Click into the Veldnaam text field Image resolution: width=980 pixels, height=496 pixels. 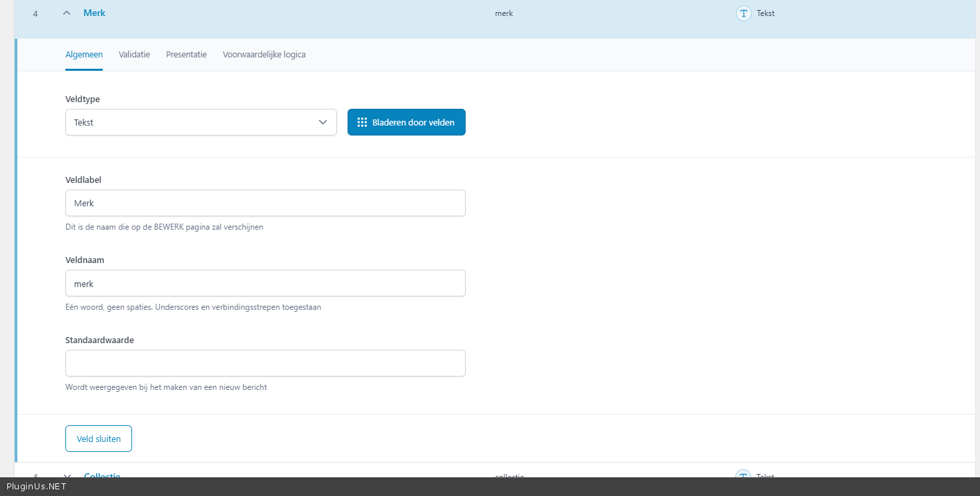click(265, 283)
